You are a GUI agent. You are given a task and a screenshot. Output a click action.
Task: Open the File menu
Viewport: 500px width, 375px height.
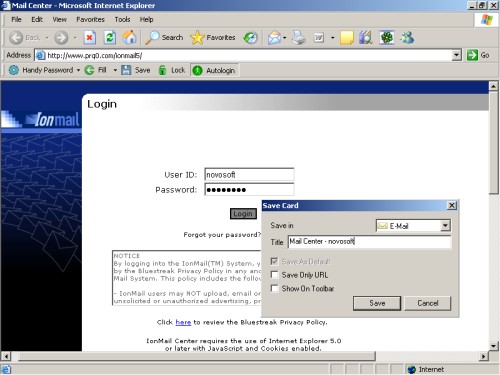pos(16,20)
